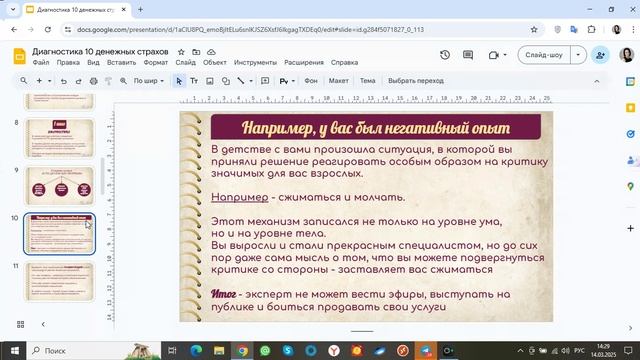Image resolution: width=640 pixels, height=360 pixels.
Task: Click the search menus magnifier icon
Action: click(x=24, y=81)
